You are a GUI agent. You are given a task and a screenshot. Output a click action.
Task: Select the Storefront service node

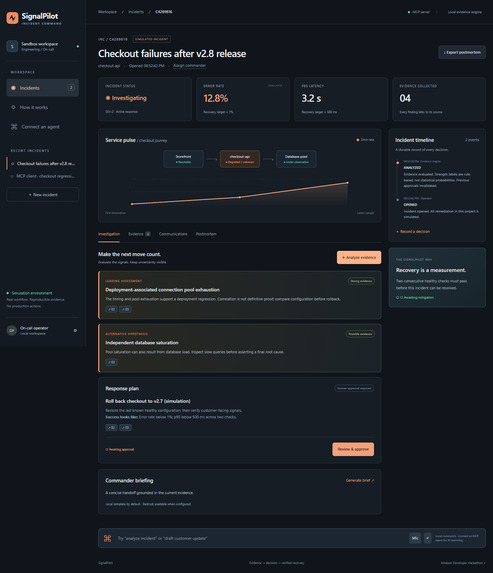[183, 159]
